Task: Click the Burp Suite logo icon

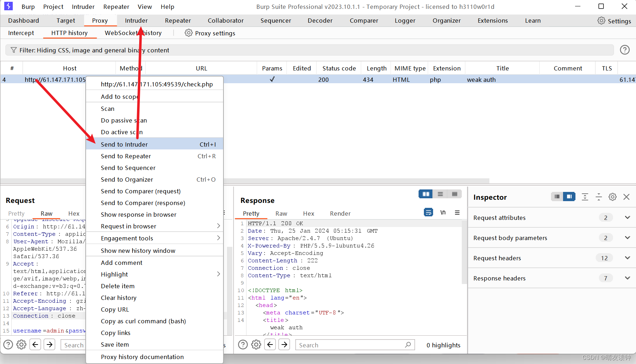Action: [8, 6]
